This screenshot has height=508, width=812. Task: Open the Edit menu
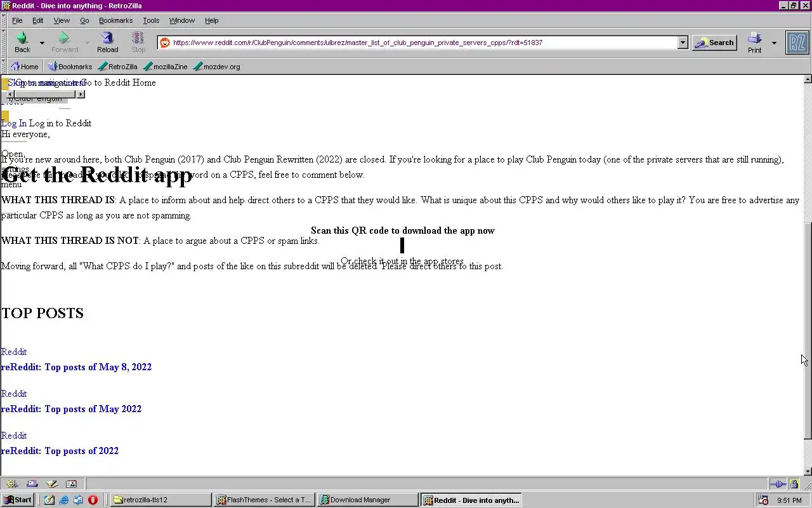[38, 20]
